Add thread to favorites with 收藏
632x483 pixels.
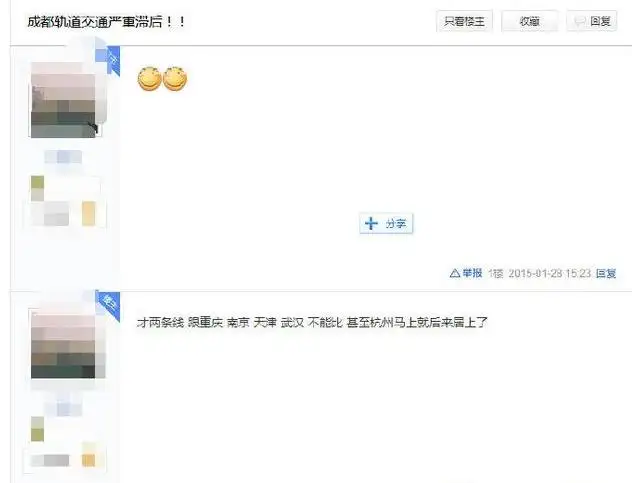click(x=529, y=21)
